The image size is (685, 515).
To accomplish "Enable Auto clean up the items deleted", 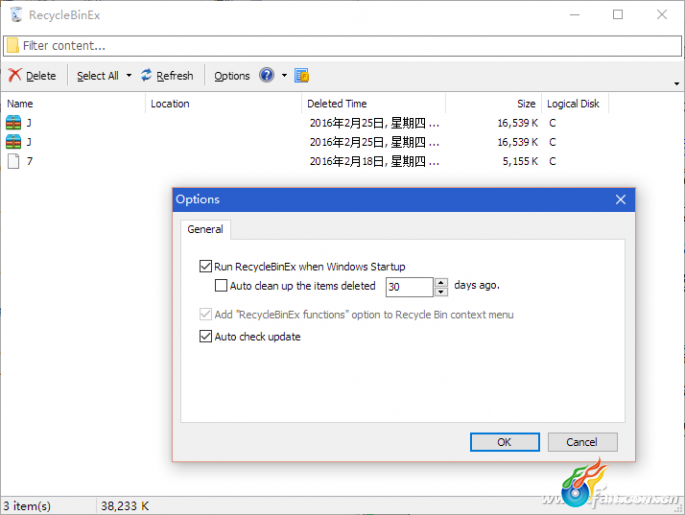I will click(221, 285).
